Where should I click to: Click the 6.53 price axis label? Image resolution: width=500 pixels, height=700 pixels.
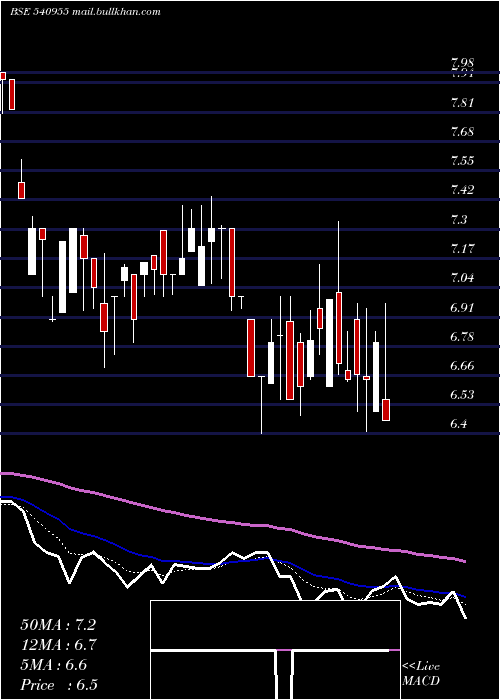pos(462,395)
